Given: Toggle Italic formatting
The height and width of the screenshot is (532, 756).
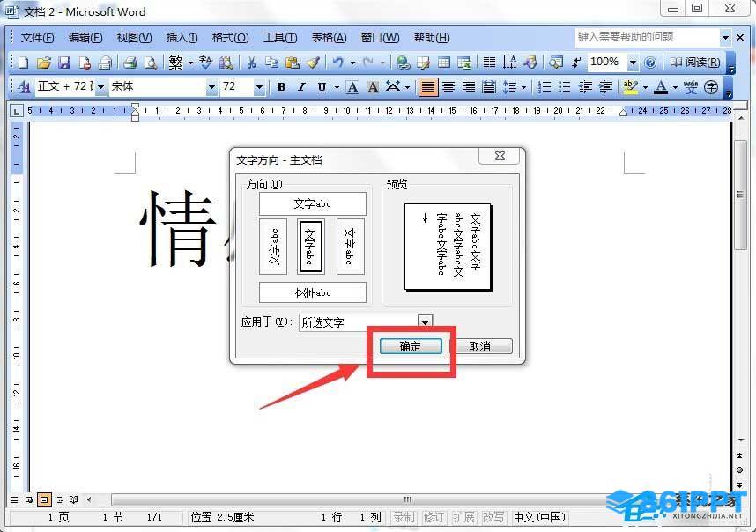Looking at the screenshot, I should (x=302, y=87).
